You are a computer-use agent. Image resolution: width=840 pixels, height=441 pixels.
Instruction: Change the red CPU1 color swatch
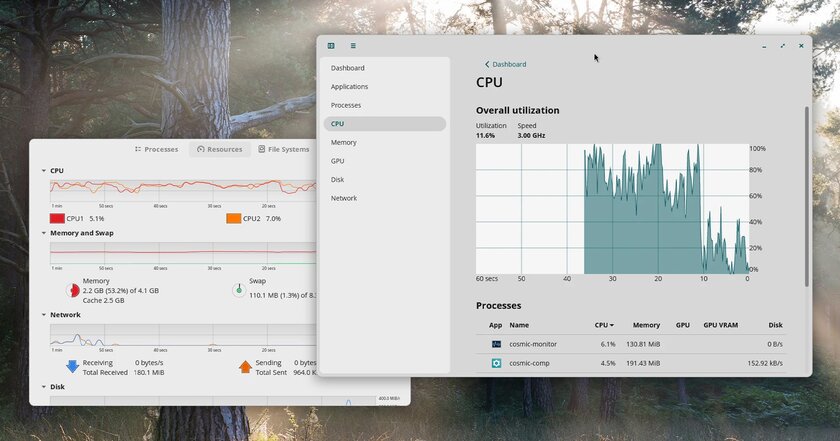57,219
